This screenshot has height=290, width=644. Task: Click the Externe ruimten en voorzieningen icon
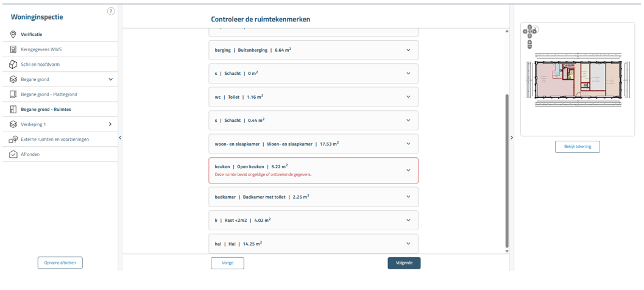tap(13, 140)
